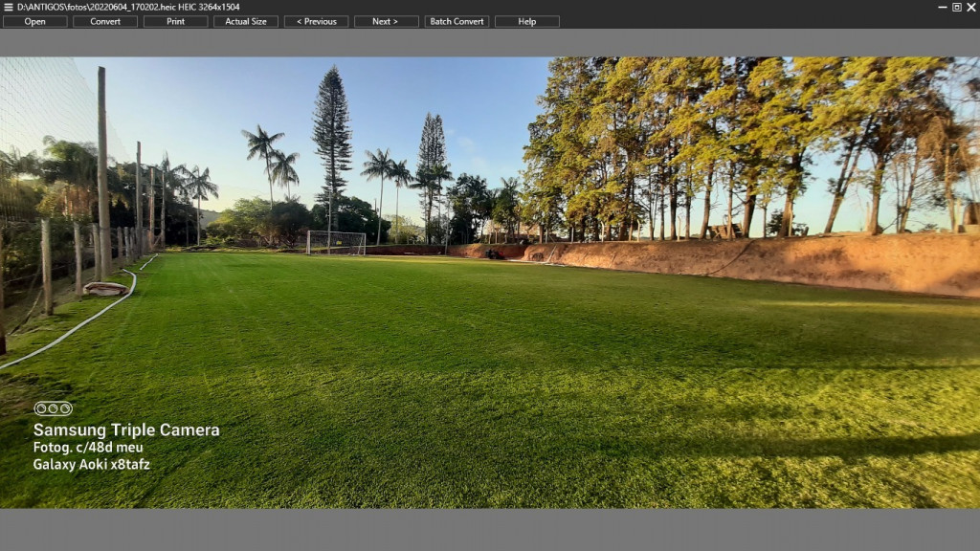Close the HEIC viewer window
Image resolution: width=980 pixels, height=551 pixels.
pyautogui.click(x=970, y=7)
